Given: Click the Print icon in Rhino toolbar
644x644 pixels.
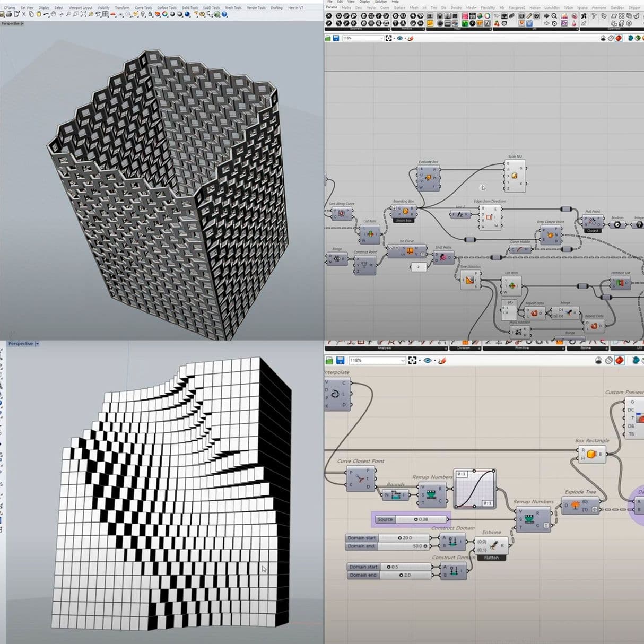Looking at the screenshot, I should tap(9, 14).
